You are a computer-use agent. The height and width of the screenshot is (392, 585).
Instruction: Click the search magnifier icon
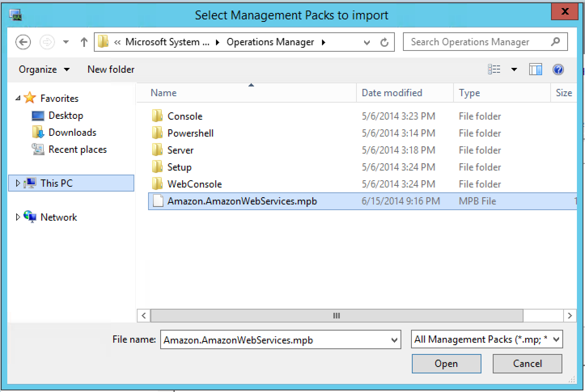coord(555,42)
